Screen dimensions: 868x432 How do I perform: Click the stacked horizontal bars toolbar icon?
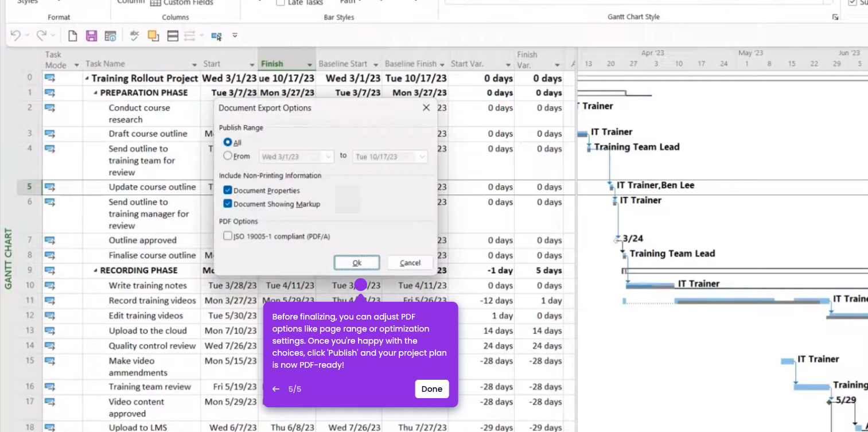173,36
